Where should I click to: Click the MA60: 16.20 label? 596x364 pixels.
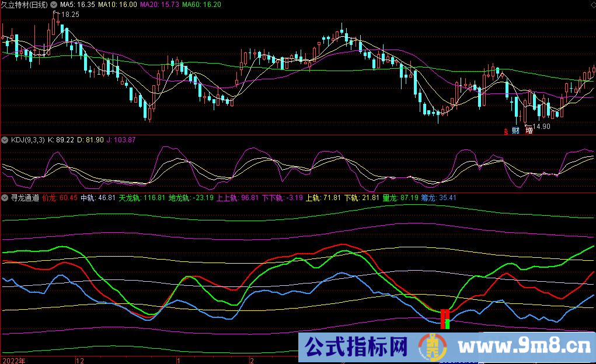tap(201, 5)
